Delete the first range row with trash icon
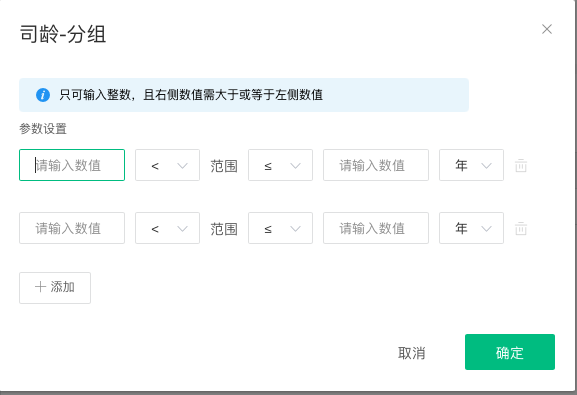 pyautogui.click(x=521, y=165)
